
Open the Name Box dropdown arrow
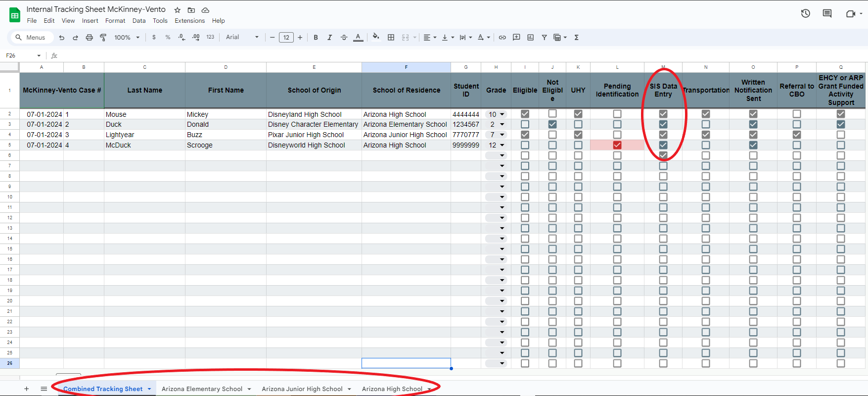[39, 56]
